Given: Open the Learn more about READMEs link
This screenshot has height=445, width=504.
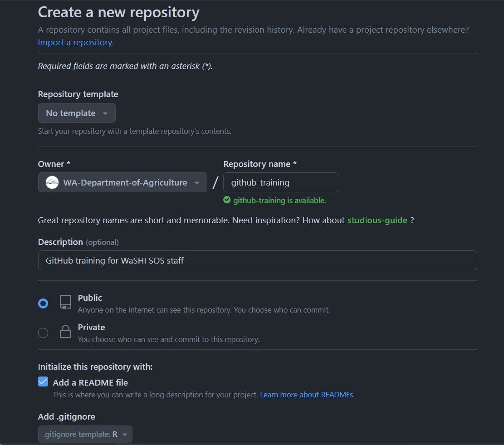Looking at the screenshot, I should [x=307, y=395].
